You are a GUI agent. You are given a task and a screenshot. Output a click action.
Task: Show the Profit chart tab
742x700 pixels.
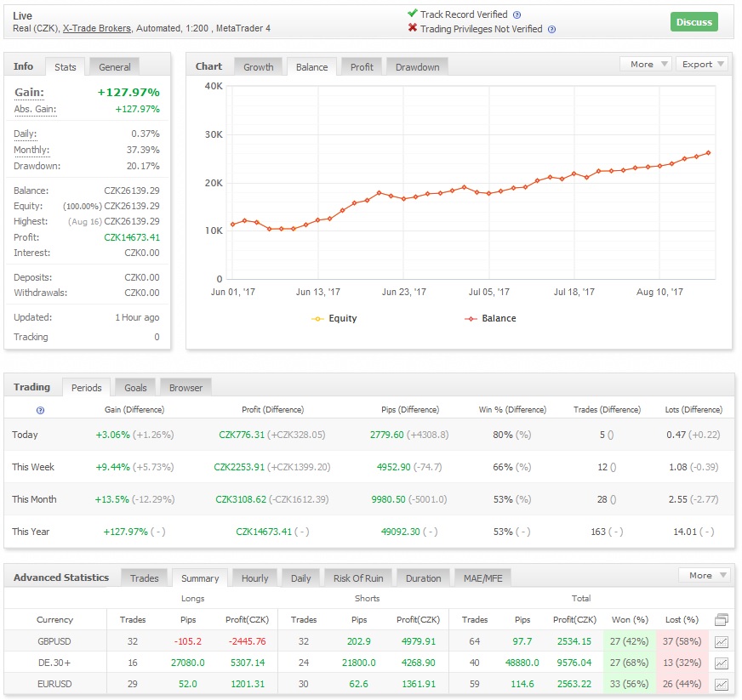[x=362, y=66]
